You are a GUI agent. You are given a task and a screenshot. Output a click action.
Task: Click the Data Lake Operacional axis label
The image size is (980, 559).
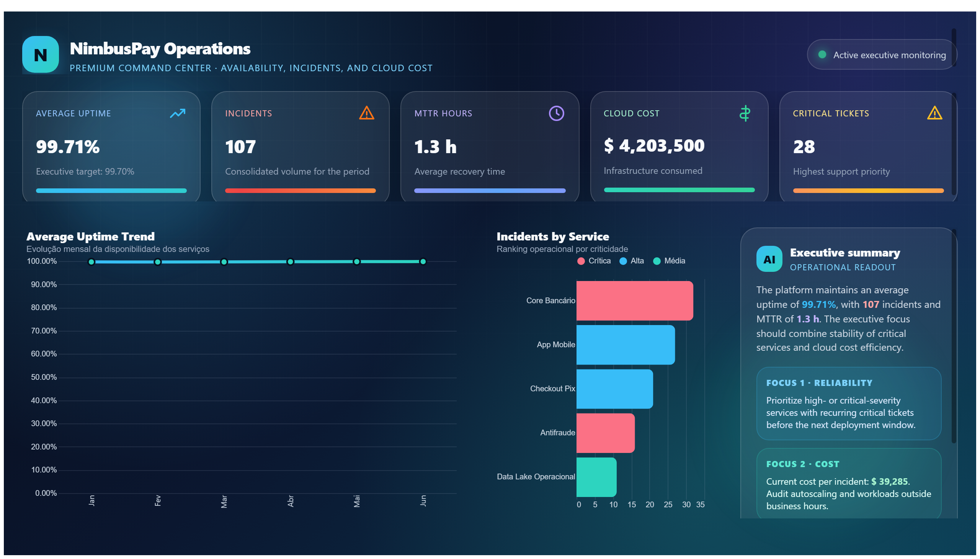[536, 477]
